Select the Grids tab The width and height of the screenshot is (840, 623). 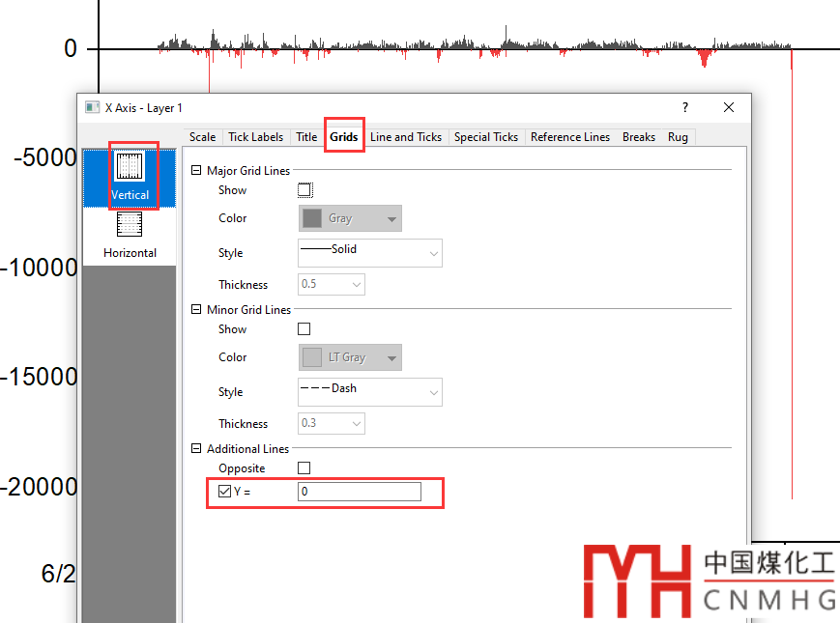(344, 137)
